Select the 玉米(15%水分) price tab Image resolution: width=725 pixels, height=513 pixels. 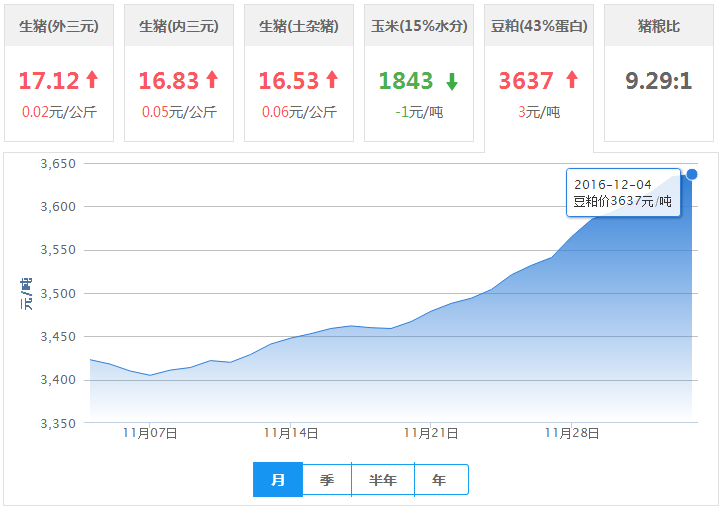tap(419, 73)
